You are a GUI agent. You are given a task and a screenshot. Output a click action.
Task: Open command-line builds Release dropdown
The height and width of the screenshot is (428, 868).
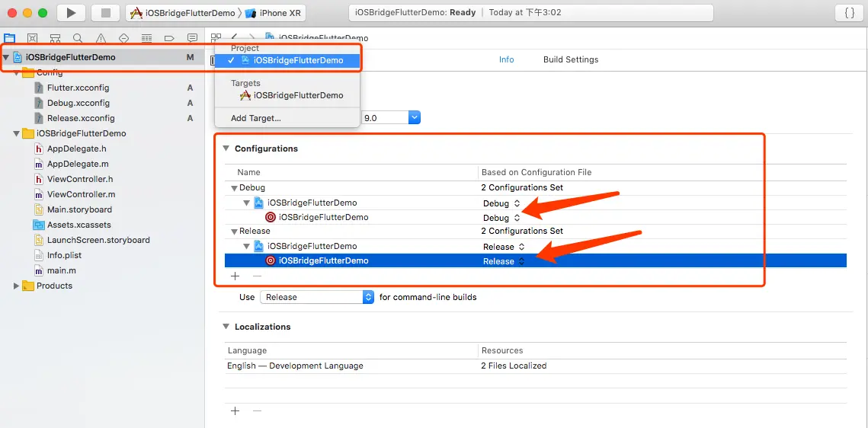pos(317,297)
